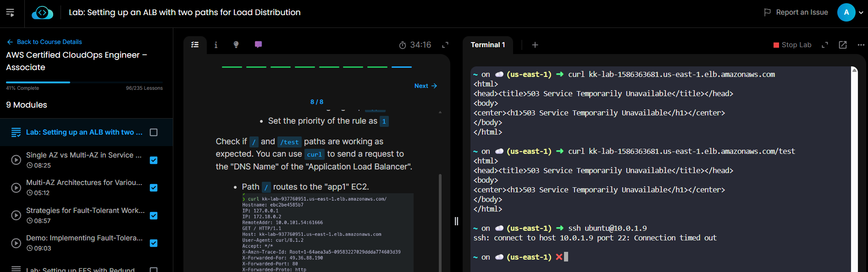Maximize the terminal panel
The image size is (868, 272).
824,45
